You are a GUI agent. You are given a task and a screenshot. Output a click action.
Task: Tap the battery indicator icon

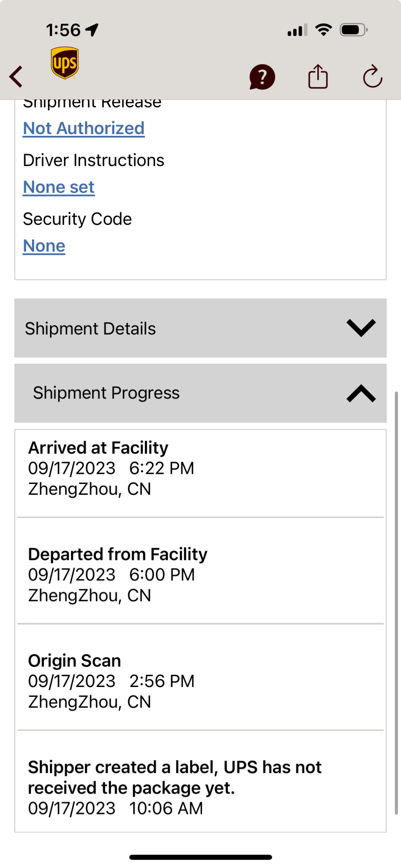pos(354,30)
